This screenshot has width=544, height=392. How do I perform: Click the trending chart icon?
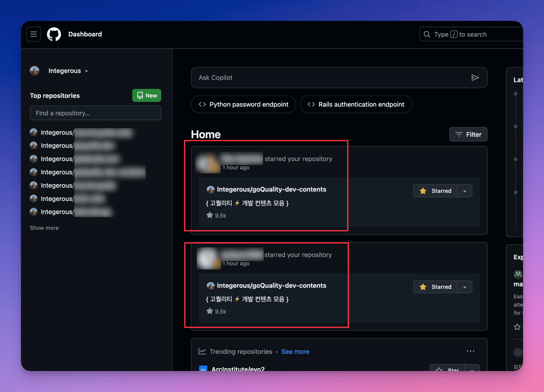[202, 352]
